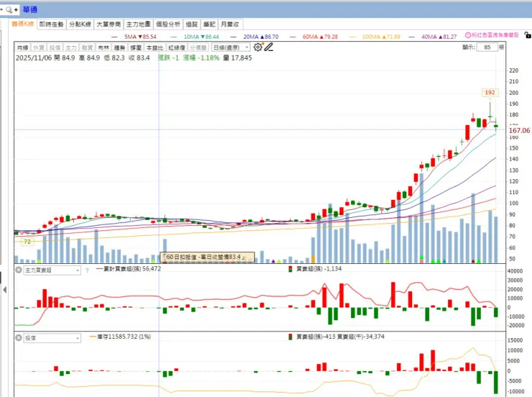This screenshot has width=532, height=397.
Task: Click the 2025/11/06 date readout
Action: click(x=34, y=58)
